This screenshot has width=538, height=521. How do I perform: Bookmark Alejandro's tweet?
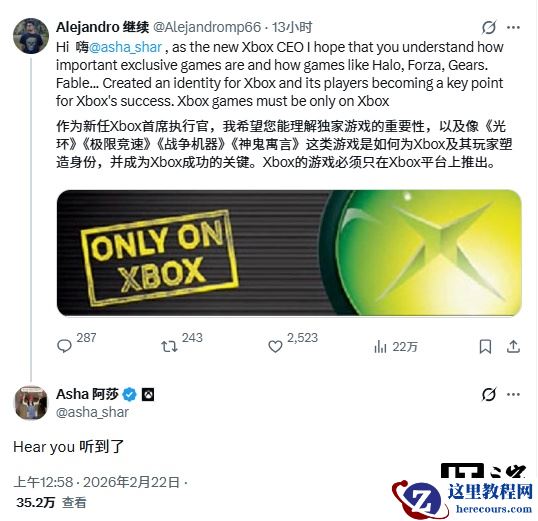485,346
